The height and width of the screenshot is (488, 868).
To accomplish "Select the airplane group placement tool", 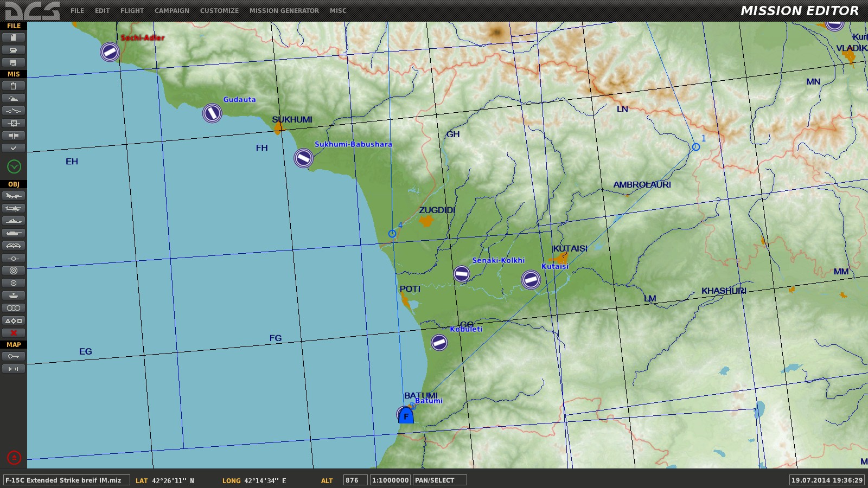I will (x=14, y=196).
